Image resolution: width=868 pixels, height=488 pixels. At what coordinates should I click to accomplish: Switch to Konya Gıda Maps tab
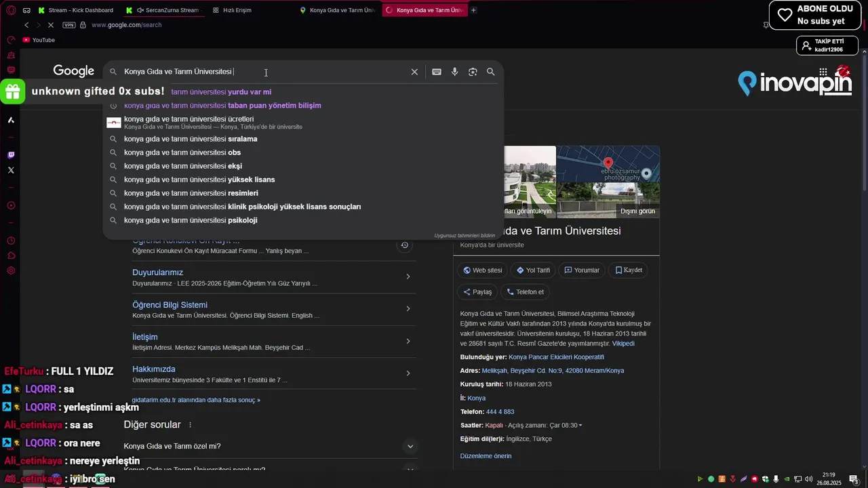338,10
